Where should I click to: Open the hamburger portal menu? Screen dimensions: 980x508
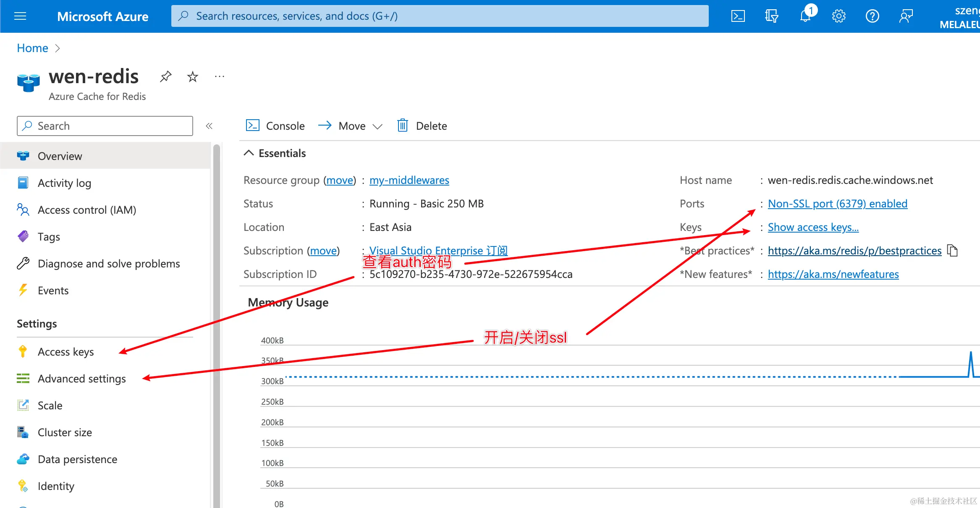(x=20, y=16)
